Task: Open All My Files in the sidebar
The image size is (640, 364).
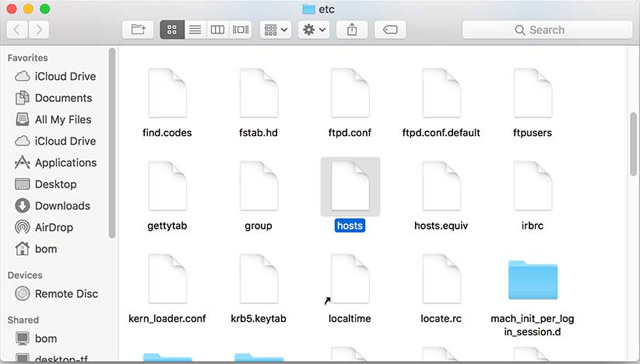Action: (x=53, y=120)
